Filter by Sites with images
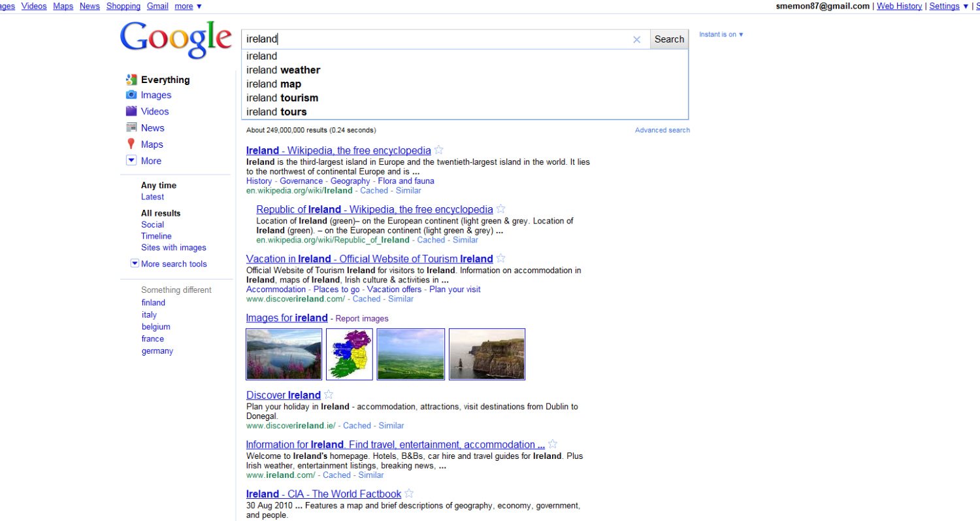The width and height of the screenshot is (980, 521). pyautogui.click(x=174, y=248)
